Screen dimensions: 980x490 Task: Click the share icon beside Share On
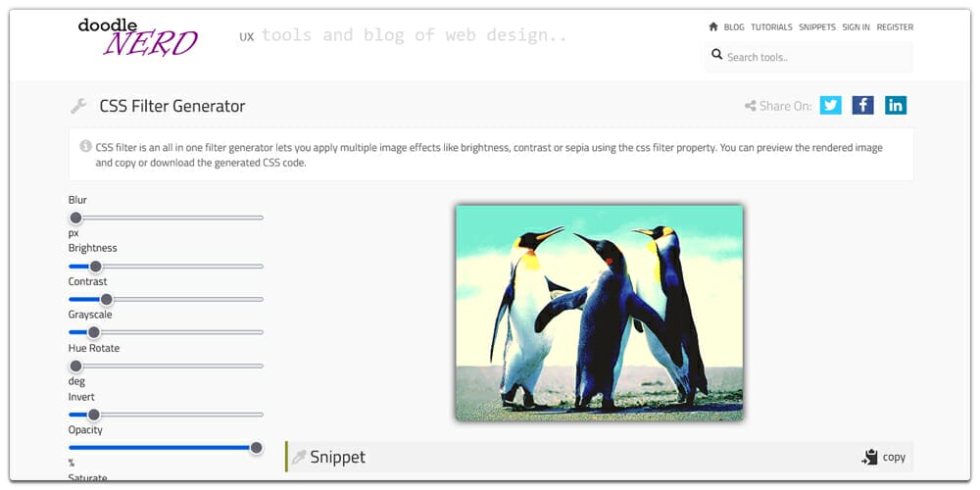click(750, 106)
